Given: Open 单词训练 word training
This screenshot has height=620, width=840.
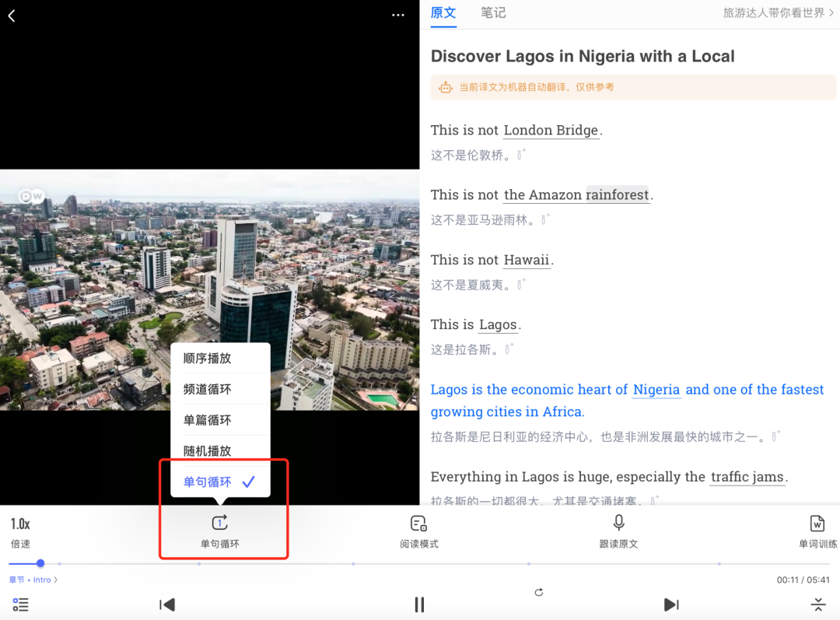Looking at the screenshot, I should coord(817,531).
